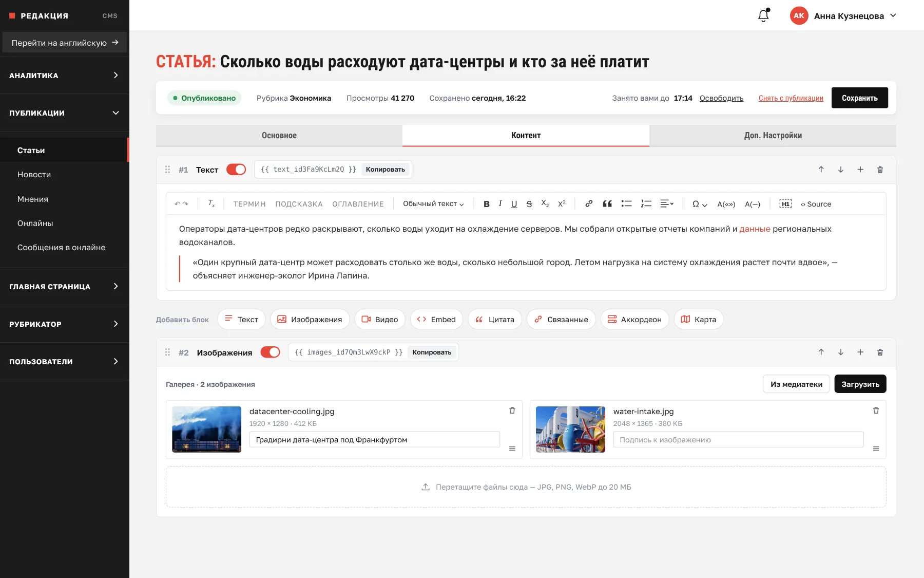
Task: Expand the Рубрикатор section
Action: tap(64, 324)
